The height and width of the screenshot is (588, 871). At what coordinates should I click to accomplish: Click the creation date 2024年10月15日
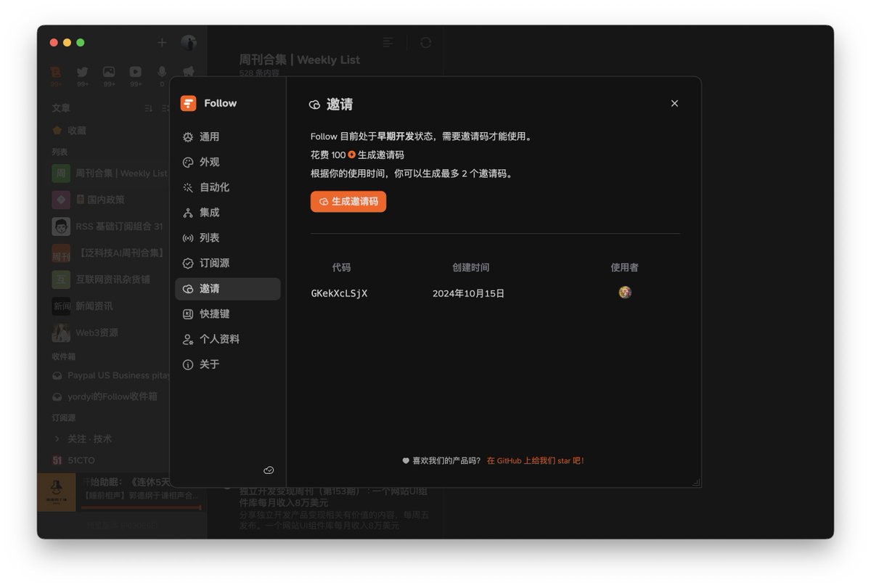[x=468, y=293]
